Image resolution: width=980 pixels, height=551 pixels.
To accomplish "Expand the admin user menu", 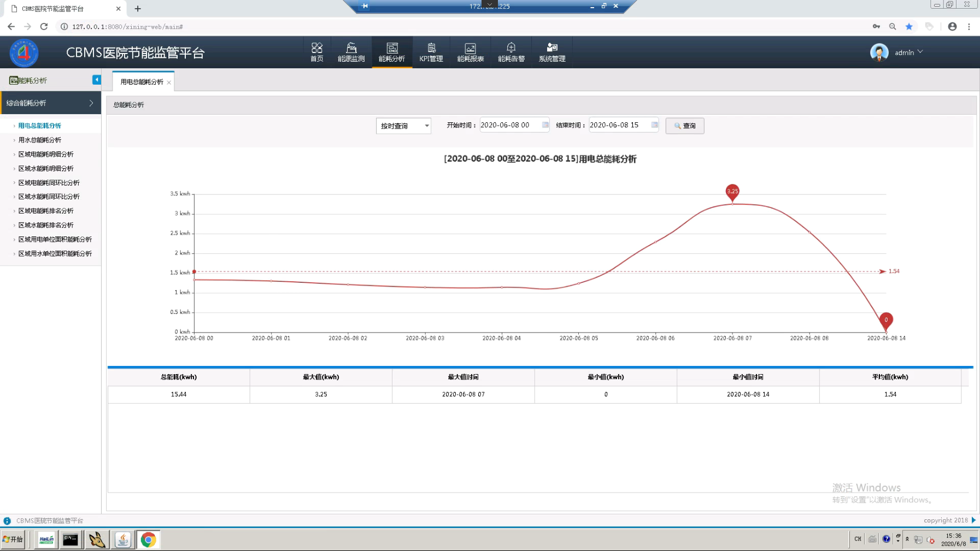I will point(920,52).
